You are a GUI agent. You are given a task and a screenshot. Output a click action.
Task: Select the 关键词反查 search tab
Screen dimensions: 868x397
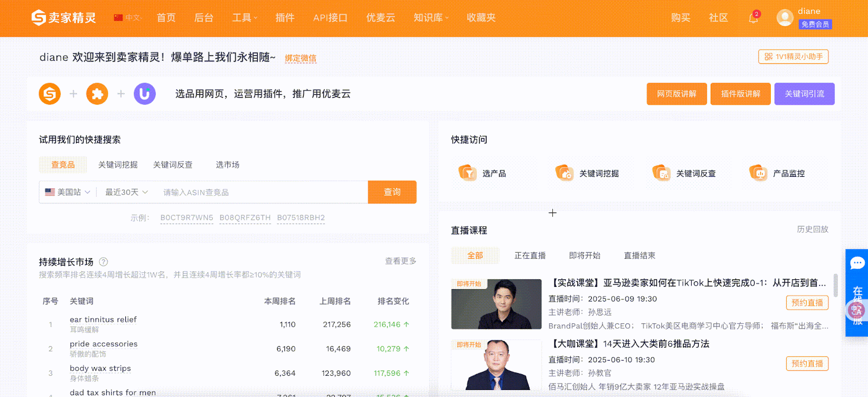click(173, 165)
